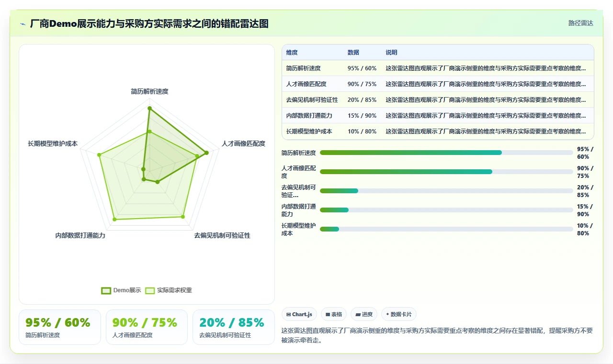Screen dimensions: 613x364
Task: Click the 内部数据打通能力 progress bar
Action: pos(446,210)
